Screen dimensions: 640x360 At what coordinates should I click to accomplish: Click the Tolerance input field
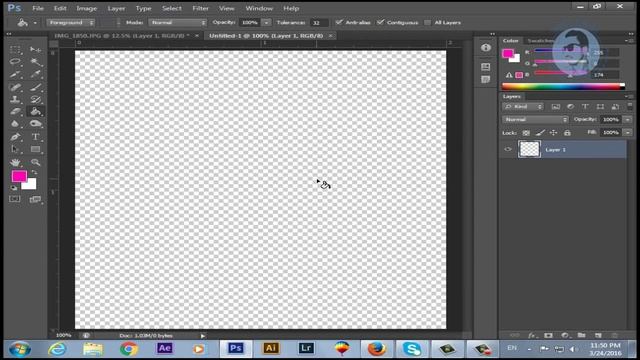[x=319, y=22]
